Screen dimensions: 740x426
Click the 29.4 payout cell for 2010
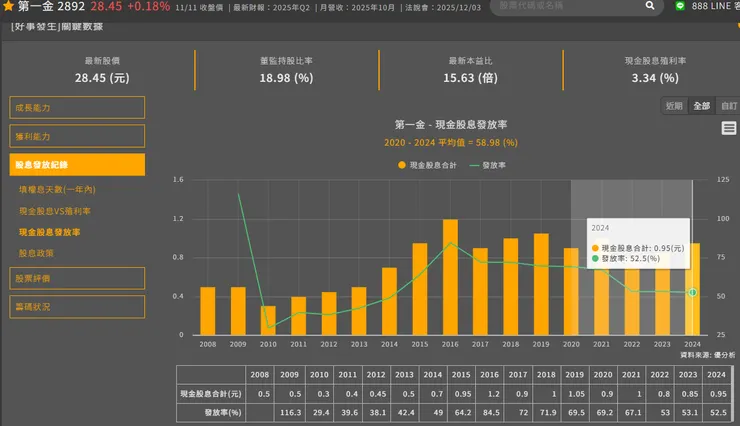(x=320, y=412)
